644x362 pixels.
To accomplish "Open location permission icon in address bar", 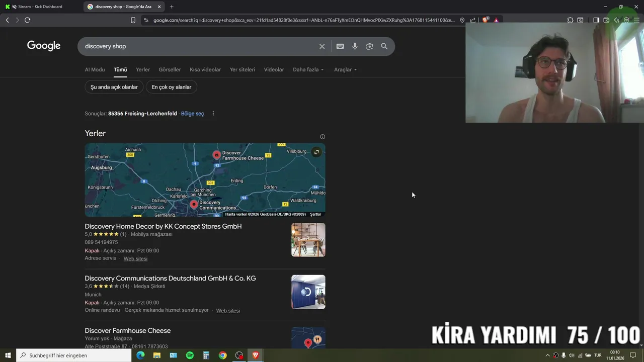I will point(462,20).
